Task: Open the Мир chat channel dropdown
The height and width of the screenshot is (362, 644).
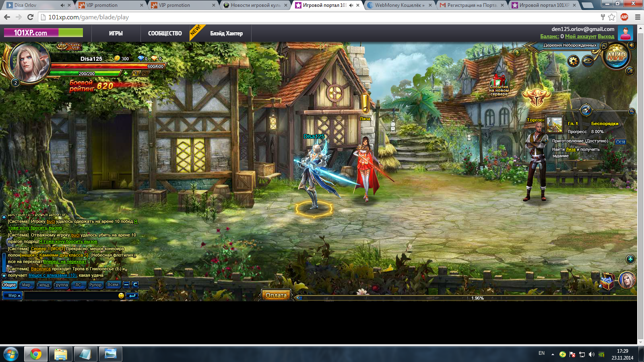Action: [13, 296]
